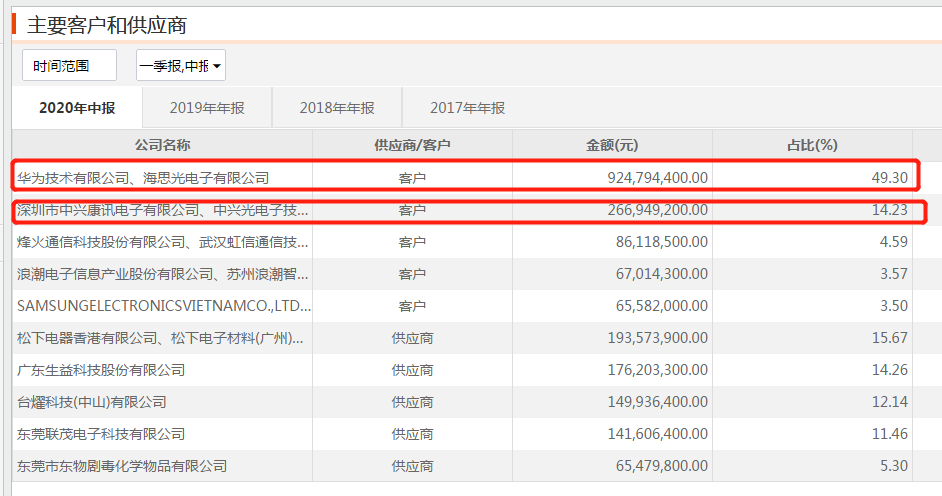Screen dimensions: 942x496
Task: Click the 公司名称 column header
Action: (162, 145)
